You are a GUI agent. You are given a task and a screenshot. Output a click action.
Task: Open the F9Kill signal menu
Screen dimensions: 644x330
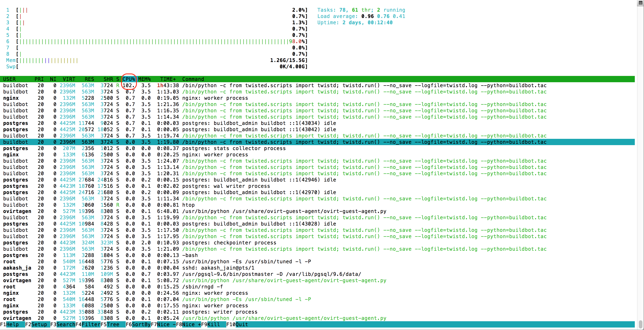(211, 324)
